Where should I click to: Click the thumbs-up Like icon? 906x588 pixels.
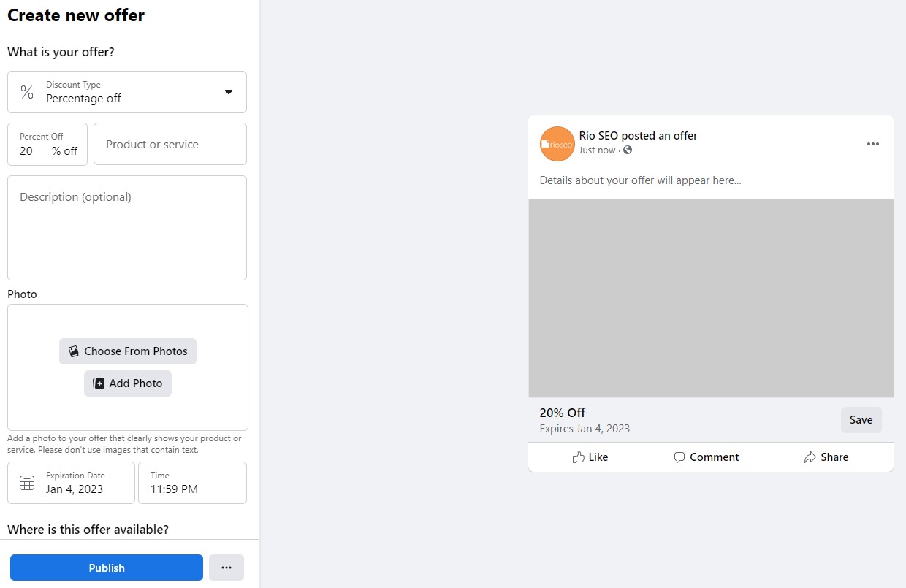point(577,457)
